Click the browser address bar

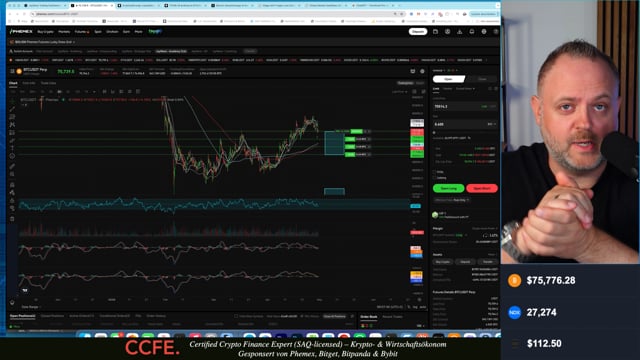coord(212,14)
